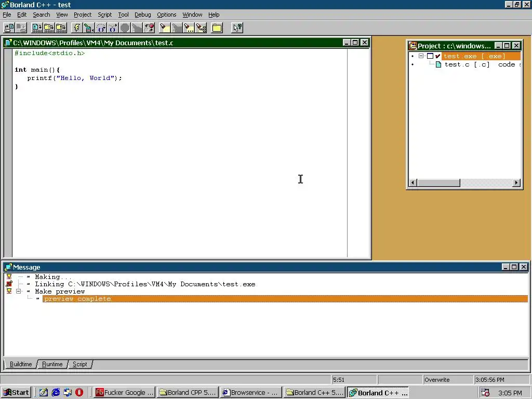The height and width of the screenshot is (399, 532).
Task: Click the gray octagon stop icon
Action: point(125,28)
